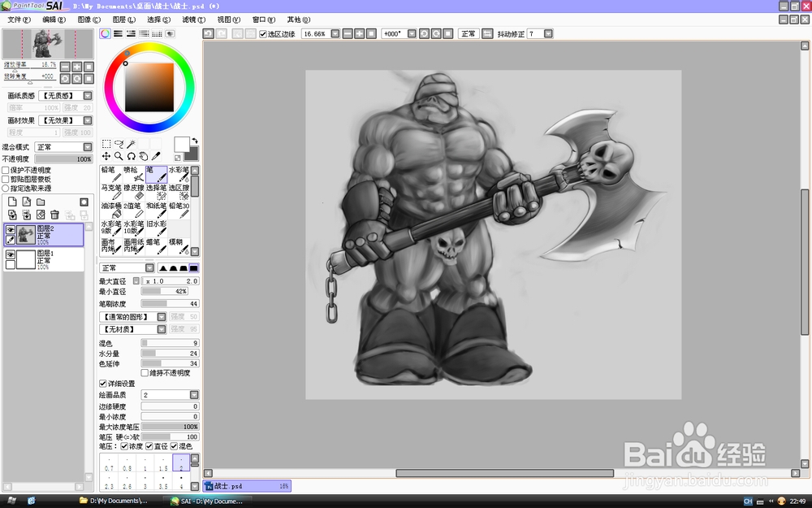Image resolution: width=812 pixels, height=508 pixels.
Task: Click the navigator thumbnail preview
Action: click(48, 44)
